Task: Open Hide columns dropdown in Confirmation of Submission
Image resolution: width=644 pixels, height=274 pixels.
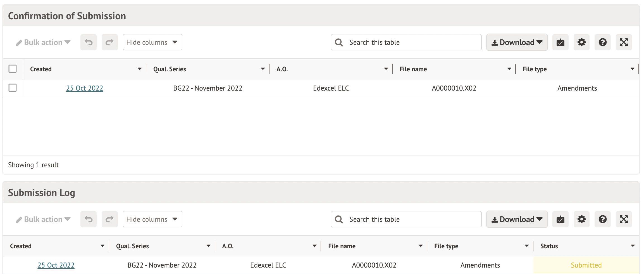Action: [152, 42]
